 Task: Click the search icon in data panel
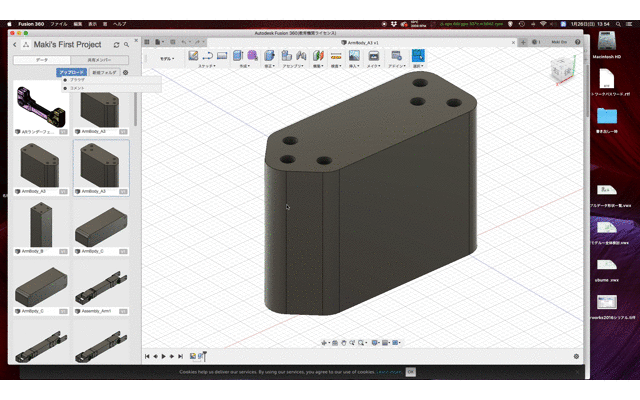tap(128, 44)
